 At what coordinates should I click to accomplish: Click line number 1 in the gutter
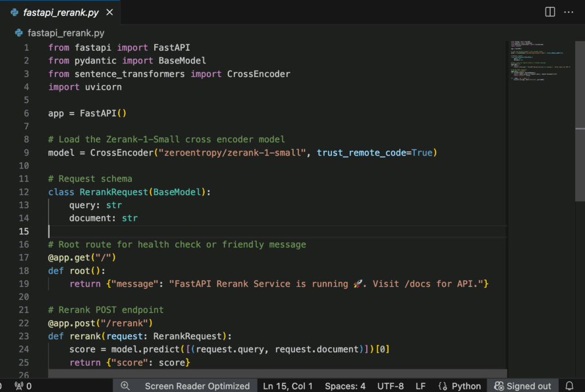point(26,47)
